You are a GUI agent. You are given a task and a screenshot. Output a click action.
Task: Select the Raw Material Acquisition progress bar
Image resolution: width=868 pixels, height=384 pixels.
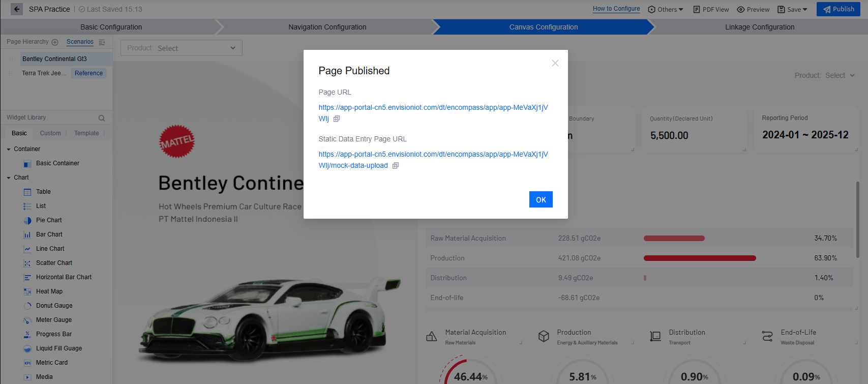[x=674, y=239]
